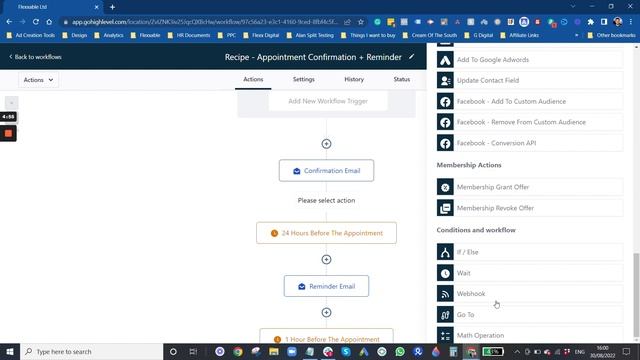Screen dimensions: 640x360
Task: Open Skype from the taskbar
Action: click(x=346, y=351)
